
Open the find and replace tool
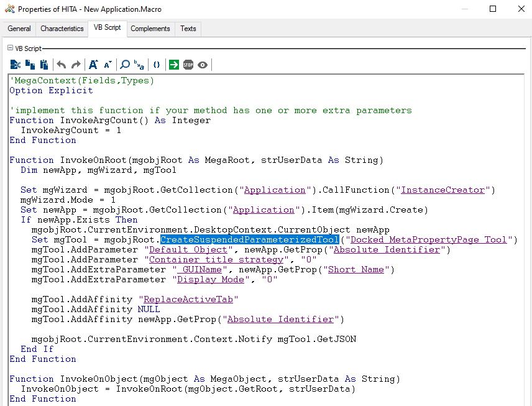[139, 65]
